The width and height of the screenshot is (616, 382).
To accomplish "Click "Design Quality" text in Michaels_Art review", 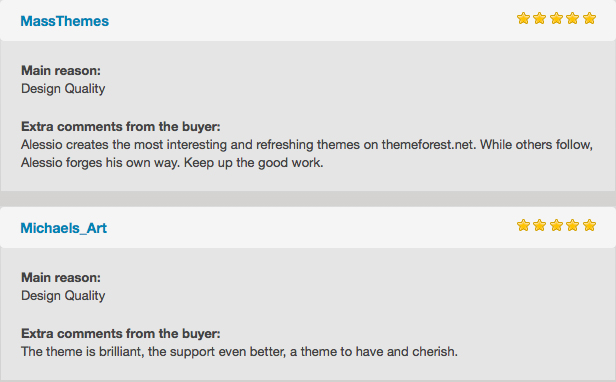I will pyautogui.click(x=63, y=296).
